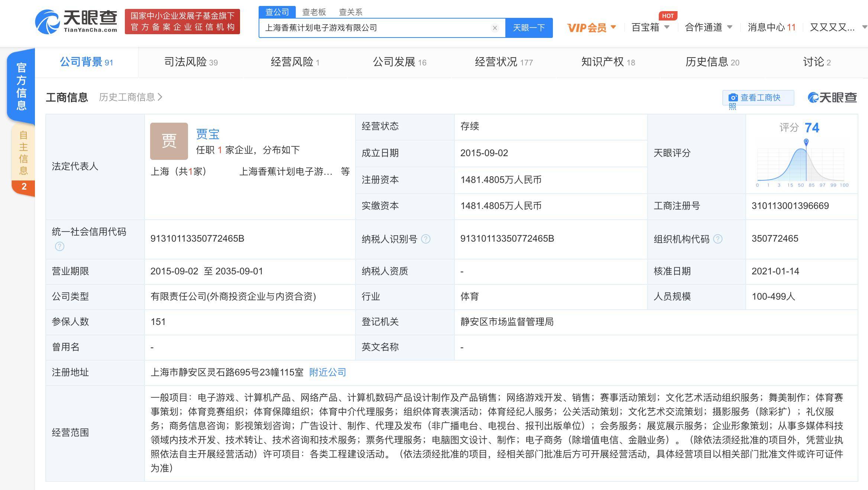Viewport: 868px width, 490px height.
Task: Switch to 历史信息 tab
Action: click(712, 62)
